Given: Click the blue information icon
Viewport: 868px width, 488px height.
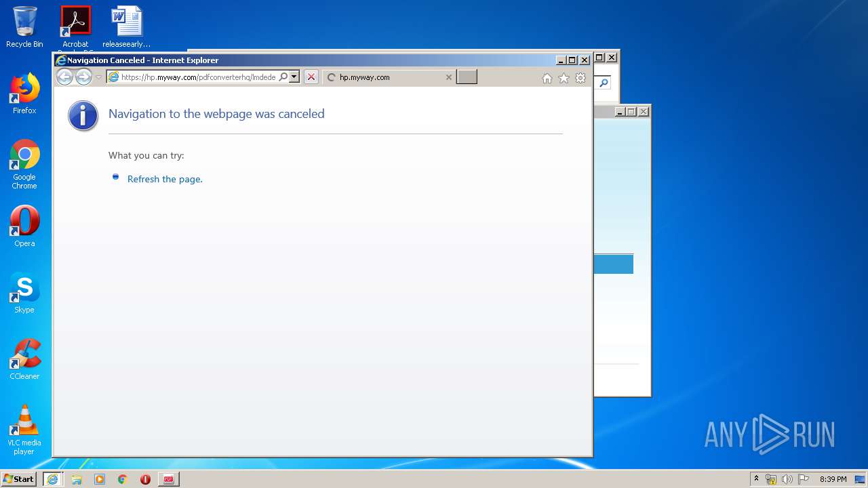Looking at the screenshot, I should (83, 116).
